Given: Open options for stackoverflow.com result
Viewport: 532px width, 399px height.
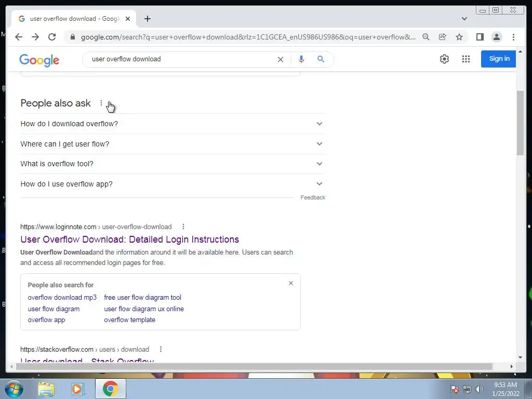Looking at the screenshot, I should pyautogui.click(x=161, y=349).
